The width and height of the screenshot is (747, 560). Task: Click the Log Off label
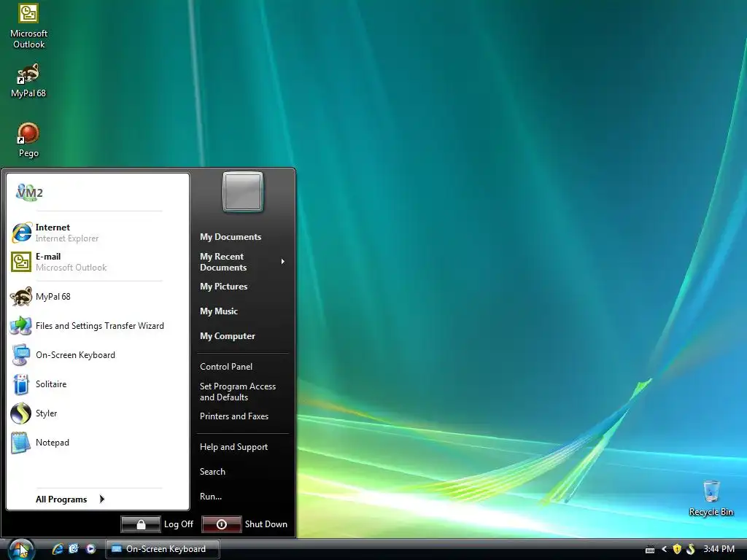(x=179, y=524)
